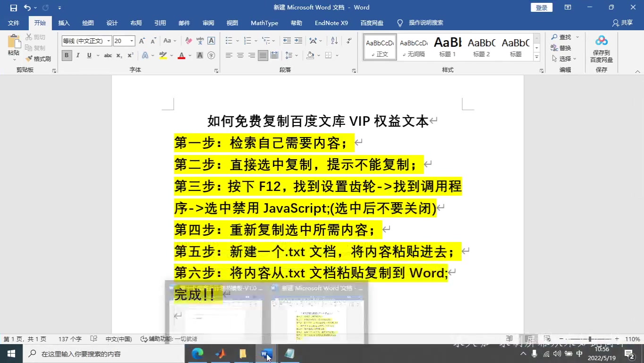This screenshot has height=363, width=644.
Task: Toggle strikethrough (abc) formatting
Action: click(108, 55)
